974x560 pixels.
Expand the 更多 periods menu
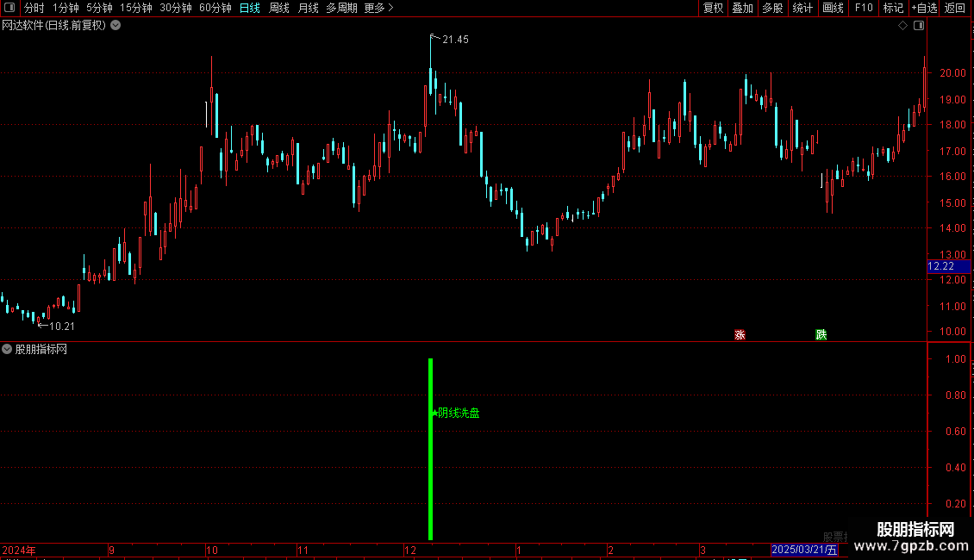(378, 8)
